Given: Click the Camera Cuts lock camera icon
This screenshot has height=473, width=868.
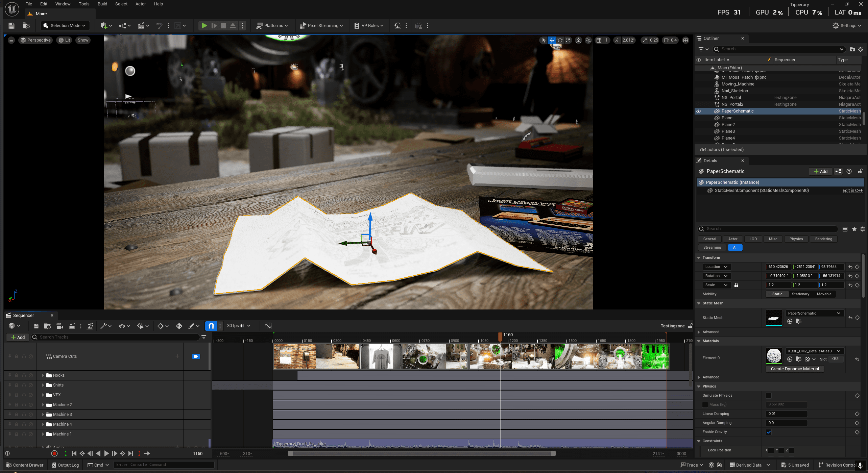Looking at the screenshot, I should [196, 356].
